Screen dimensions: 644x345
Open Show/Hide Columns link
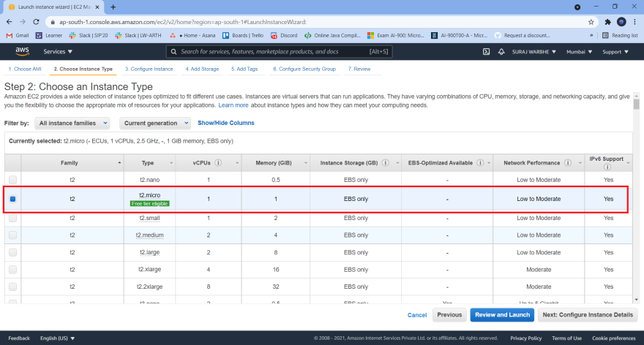(226, 123)
